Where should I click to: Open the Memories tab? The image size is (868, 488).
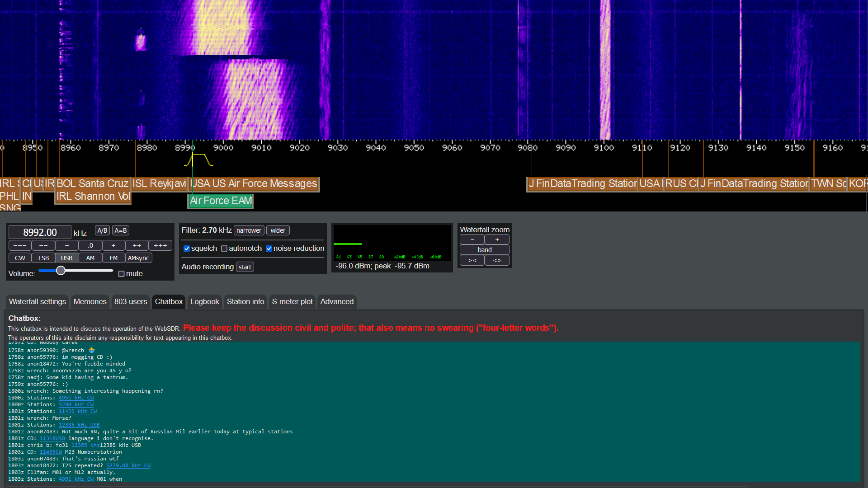point(90,301)
